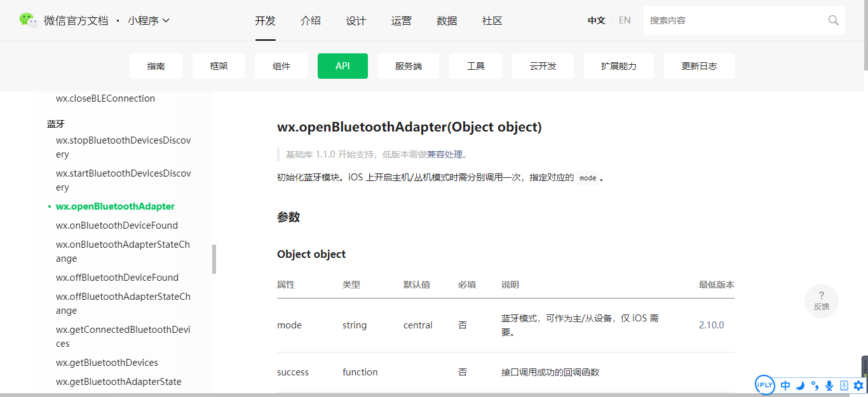Open the 云开发 section
Image resolution: width=868 pixels, height=397 pixels.
tap(543, 65)
